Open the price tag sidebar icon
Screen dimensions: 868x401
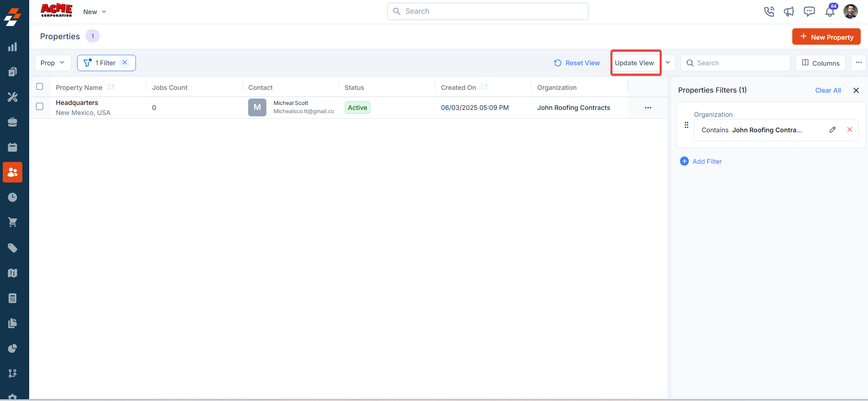click(x=13, y=248)
